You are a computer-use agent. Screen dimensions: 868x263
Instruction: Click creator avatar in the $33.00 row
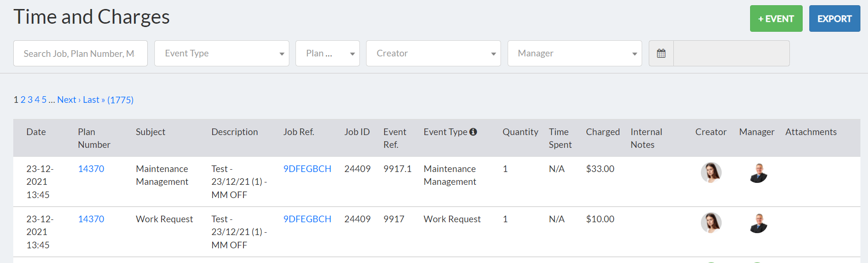point(711,172)
